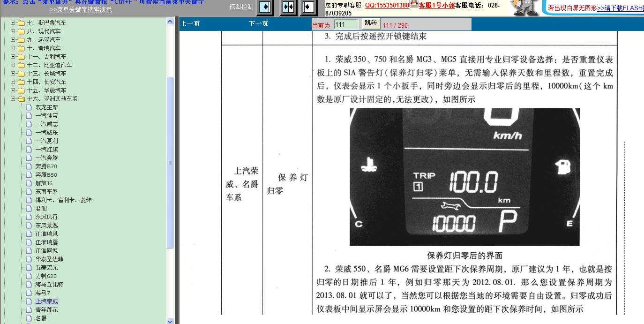Viewport: 644px width, 324px height.
Task: Click the folder icon of 七、斯巴鲁汽车
Action: [21, 23]
